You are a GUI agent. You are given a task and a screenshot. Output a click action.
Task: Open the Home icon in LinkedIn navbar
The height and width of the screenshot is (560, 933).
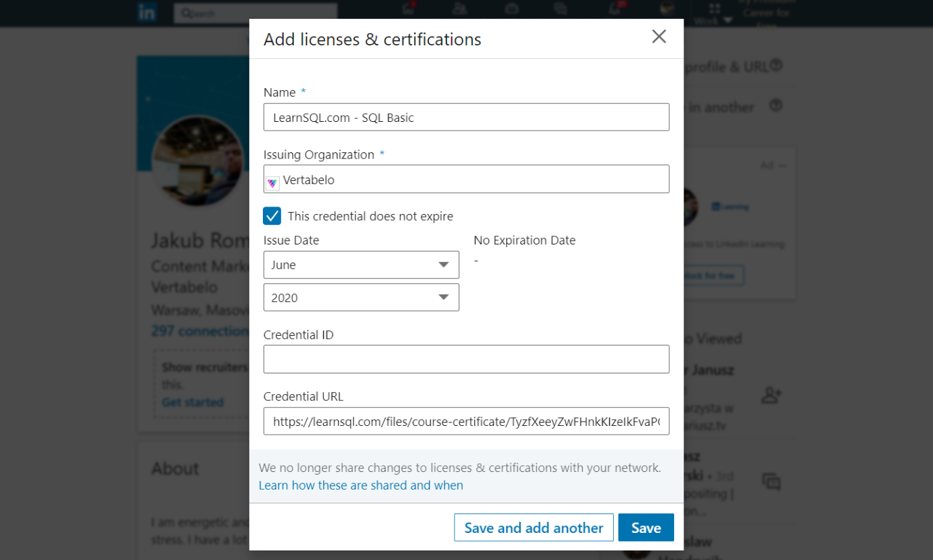pos(409,9)
